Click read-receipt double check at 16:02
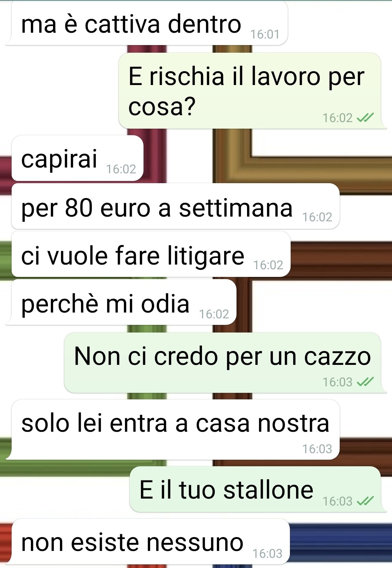This screenshot has width=392, height=568. [365, 117]
